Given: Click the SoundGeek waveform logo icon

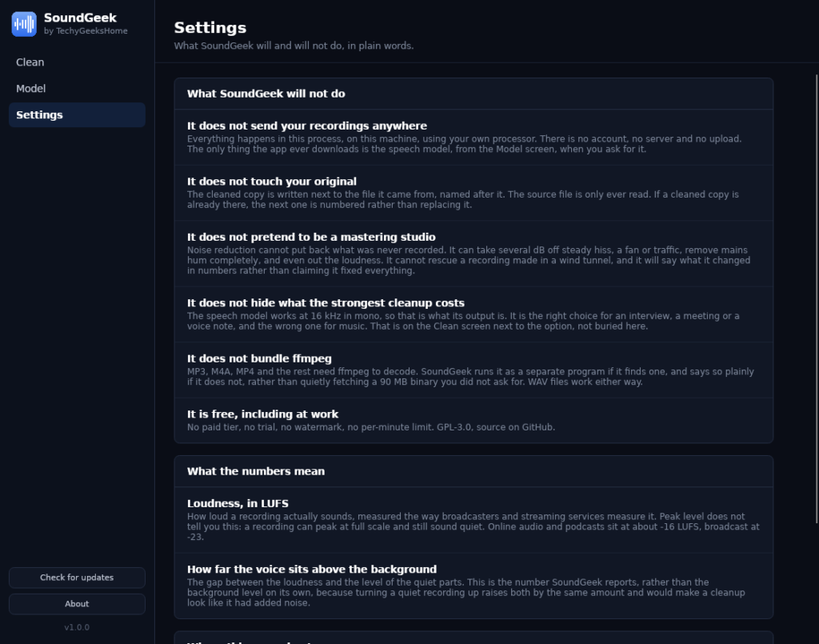Looking at the screenshot, I should coord(24,24).
